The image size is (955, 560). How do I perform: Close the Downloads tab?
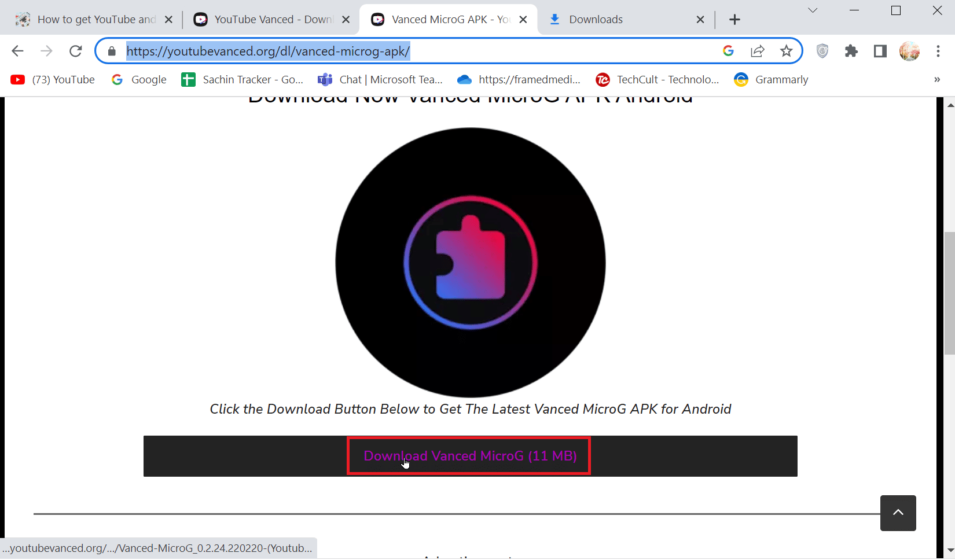[700, 20]
